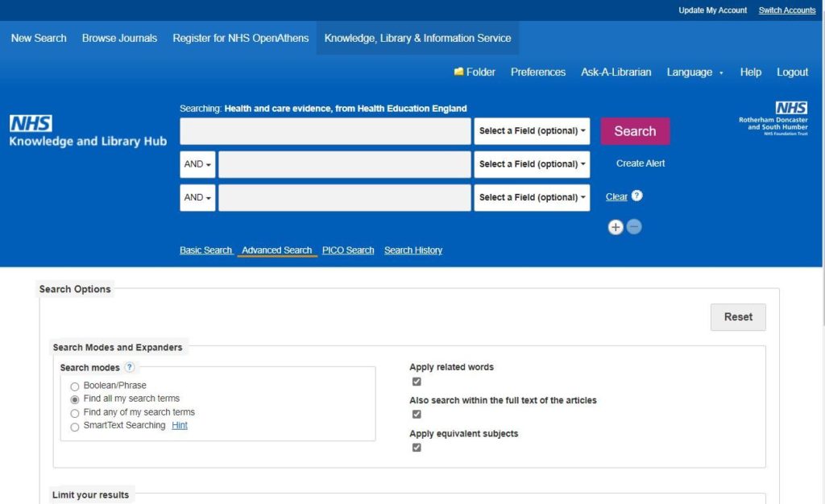Viewport: 825px width, 504px height.
Task: Open the first Select a Field dropdown
Action: [532, 130]
